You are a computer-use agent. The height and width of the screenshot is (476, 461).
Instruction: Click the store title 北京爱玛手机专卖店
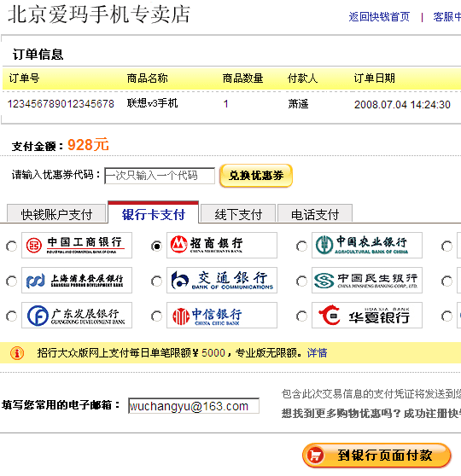[99, 15]
